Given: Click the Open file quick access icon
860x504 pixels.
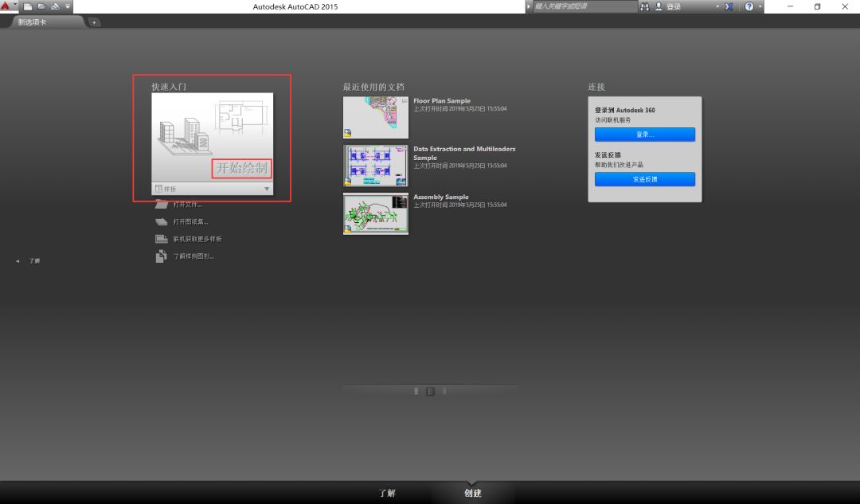Looking at the screenshot, I should (x=41, y=6).
